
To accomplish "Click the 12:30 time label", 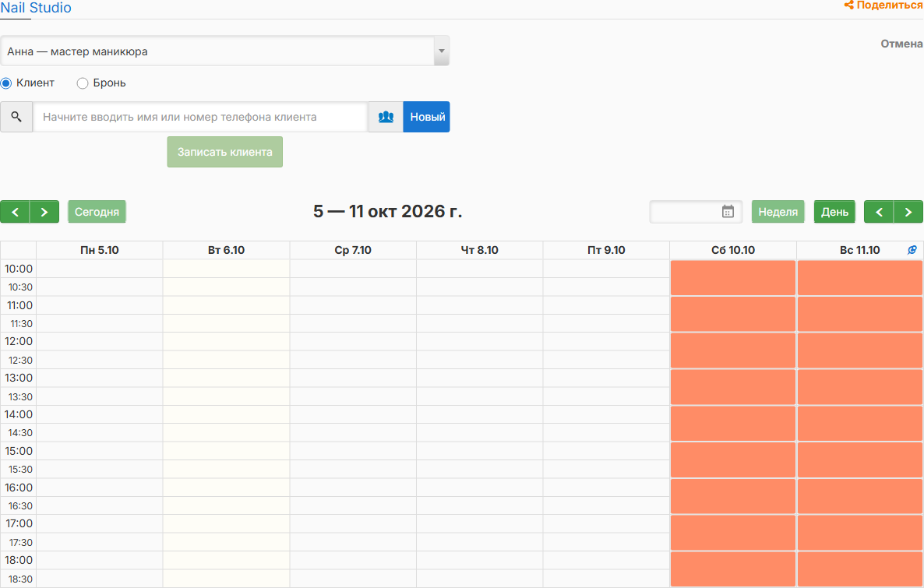I will coord(20,360).
